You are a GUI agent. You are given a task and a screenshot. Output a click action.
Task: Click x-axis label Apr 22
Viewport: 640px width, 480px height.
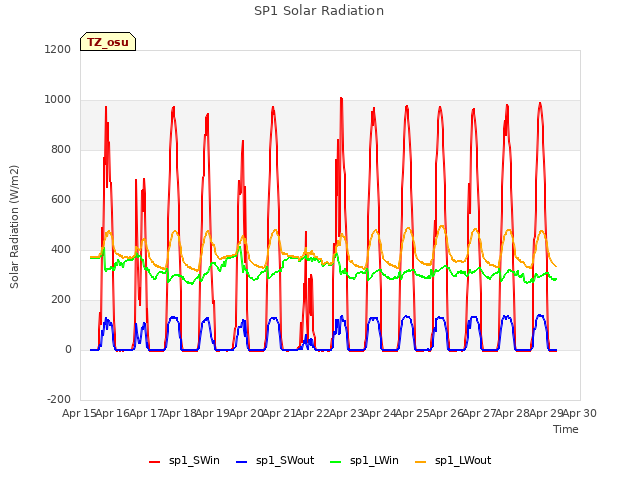(x=313, y=413)
